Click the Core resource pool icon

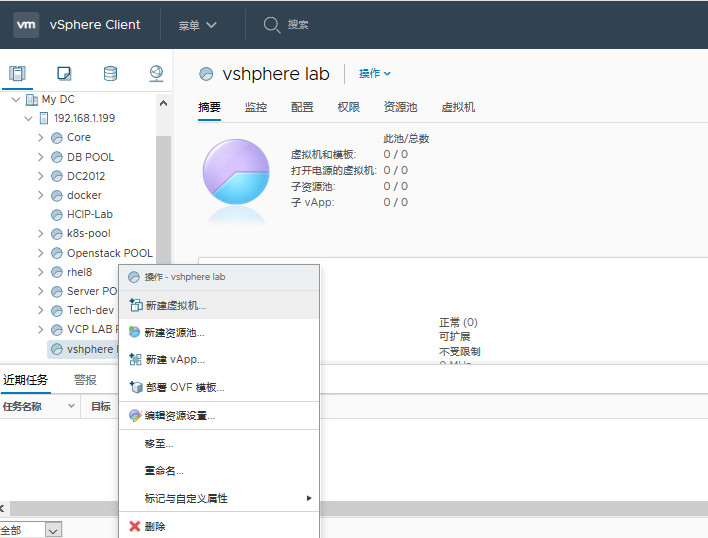(x=56, y=138)
